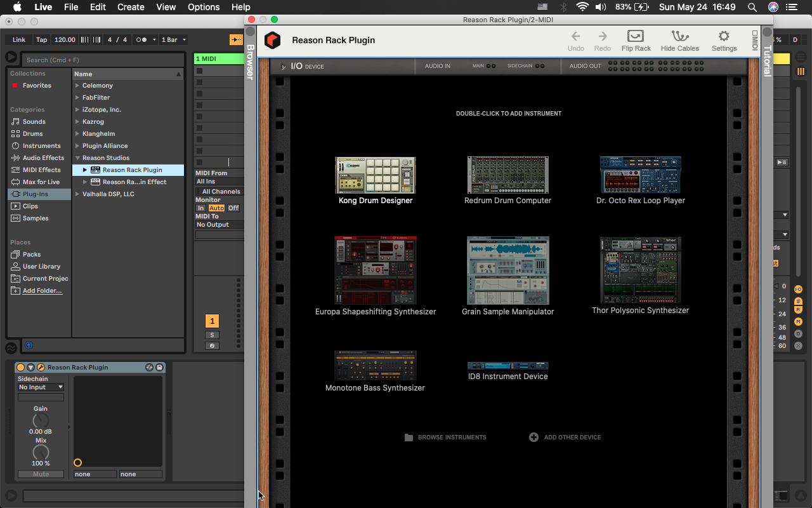
Task: Set track Monitor to Off
Action: click(233, 208)
